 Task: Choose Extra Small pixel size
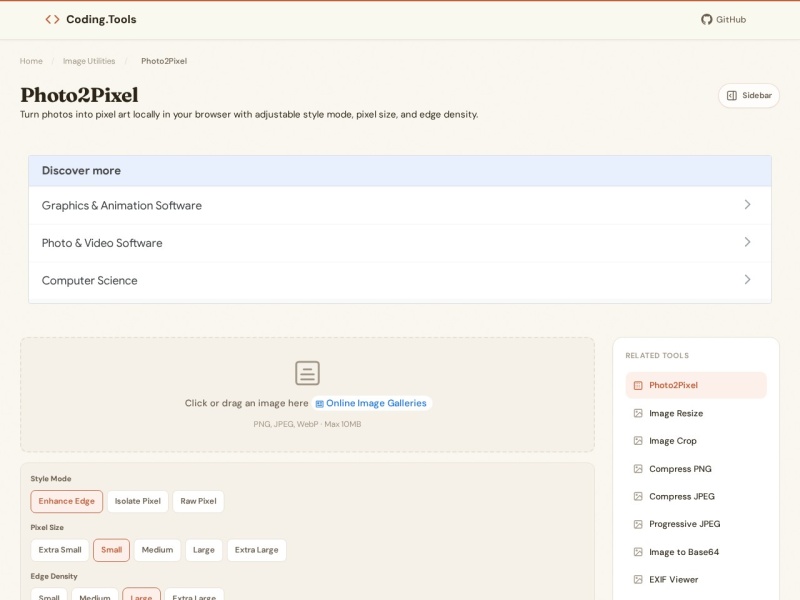(x=60, y=550)
